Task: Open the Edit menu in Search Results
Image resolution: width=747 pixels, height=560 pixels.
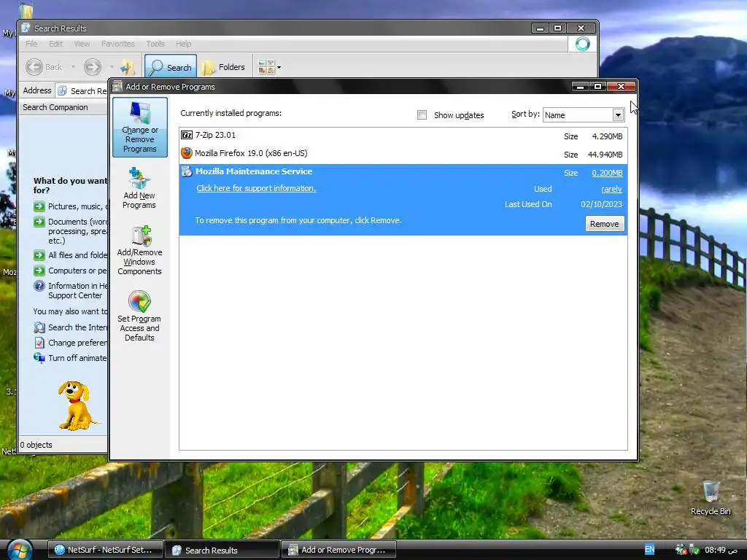Action: [x=55, y=44]
